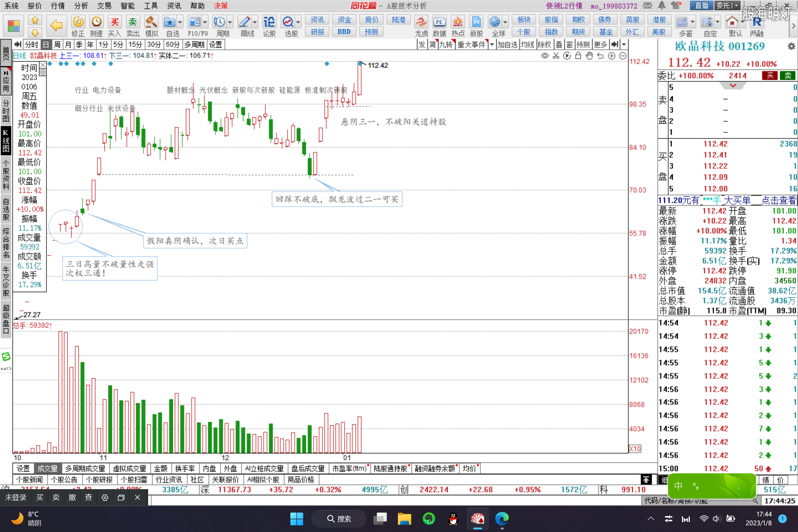
Task: Click the colorful grid home page icon
Action: 14,26
